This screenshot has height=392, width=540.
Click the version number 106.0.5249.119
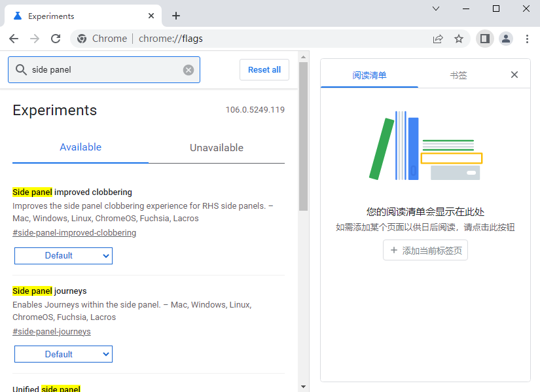255,110
